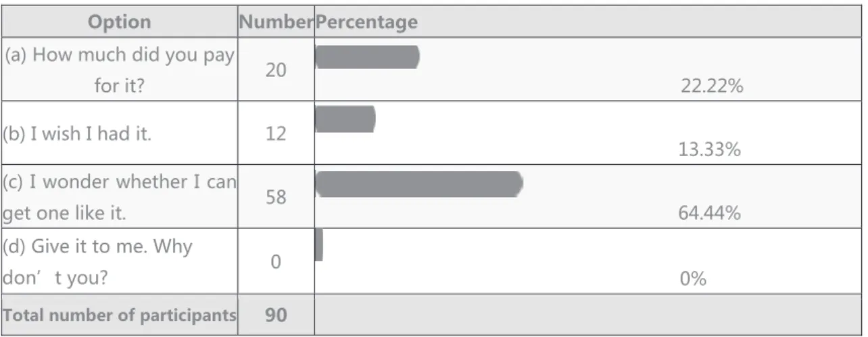Viewport: 868px width, 337px height.
Task: Click the 64.44% percentage label
Action: (710, 213)
